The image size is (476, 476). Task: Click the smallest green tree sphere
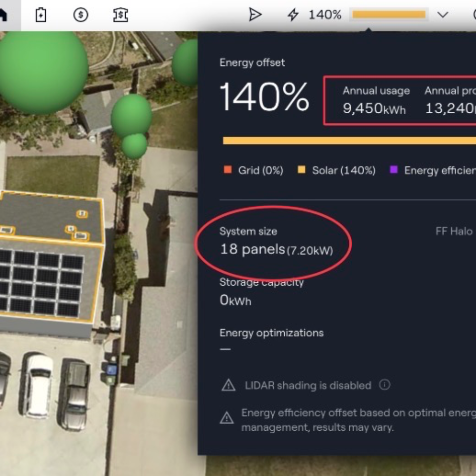134,146
